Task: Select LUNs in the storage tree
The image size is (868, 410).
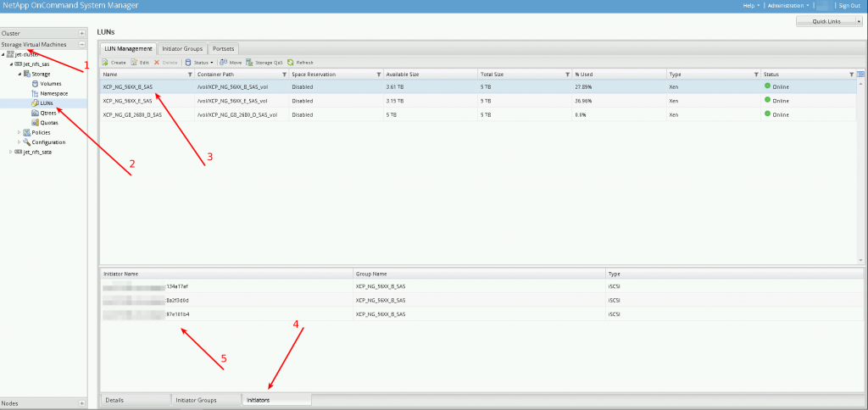Action: pyautogui.click(x=42, y=102)
